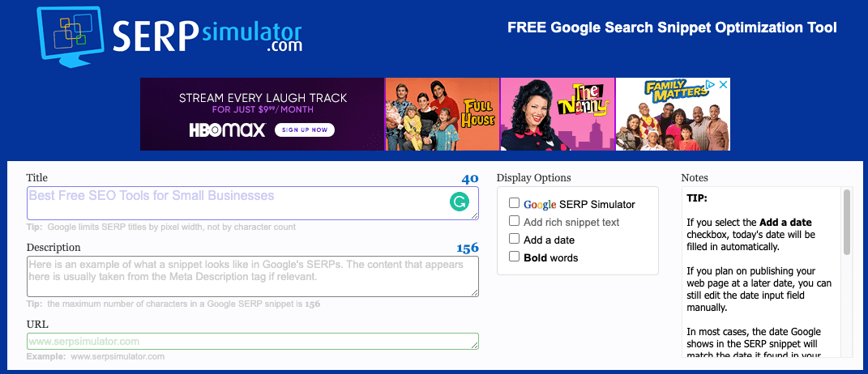
Task: Close the HBO Max banner ad
Action: click(x=725, y=84)
